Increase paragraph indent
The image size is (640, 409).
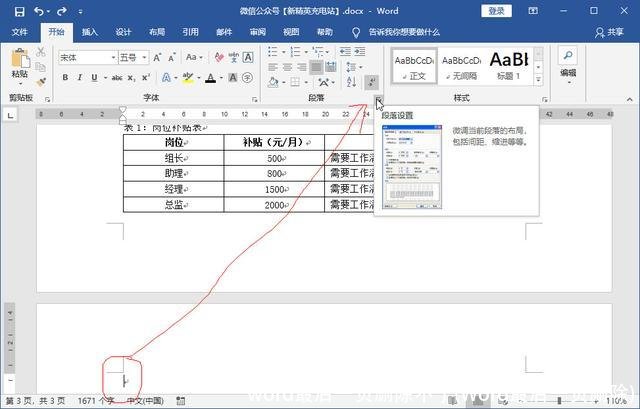click(360, 51)
